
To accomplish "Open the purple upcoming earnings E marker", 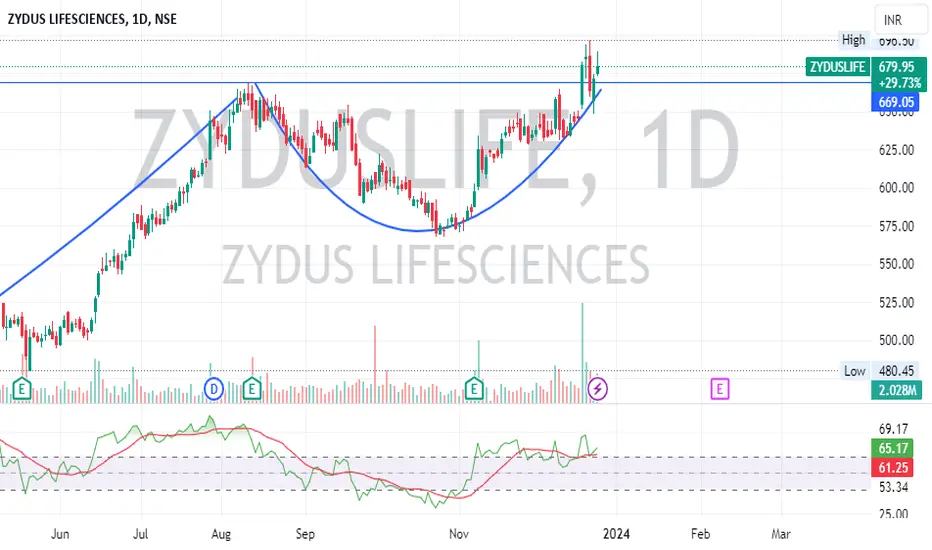I will pos(719,389).
